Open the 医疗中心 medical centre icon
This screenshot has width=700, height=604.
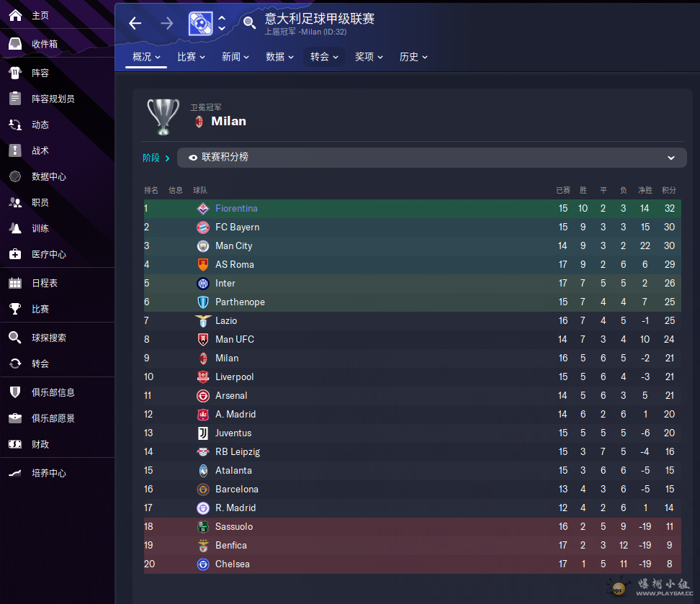point(15,254)
